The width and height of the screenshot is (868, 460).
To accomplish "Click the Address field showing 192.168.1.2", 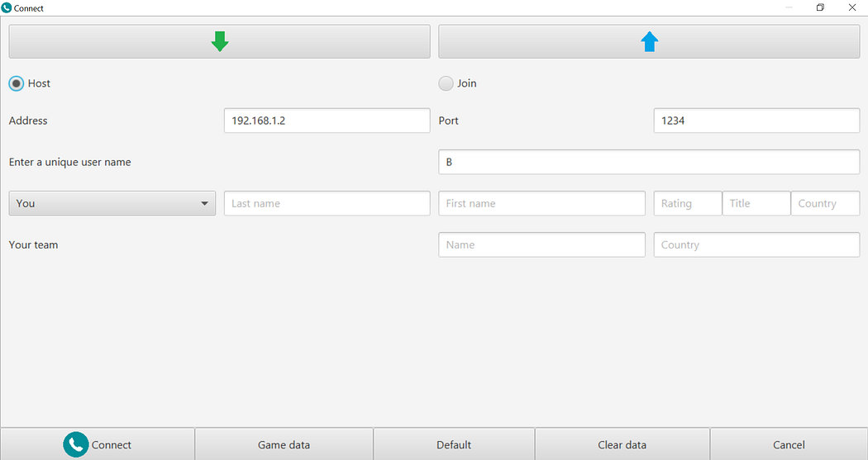I will [x=327, y=121].
